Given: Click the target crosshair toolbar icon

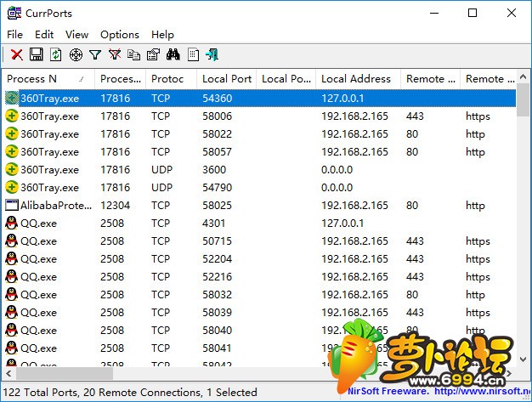Looking at the screenshot, I should (x=76, y=54).
